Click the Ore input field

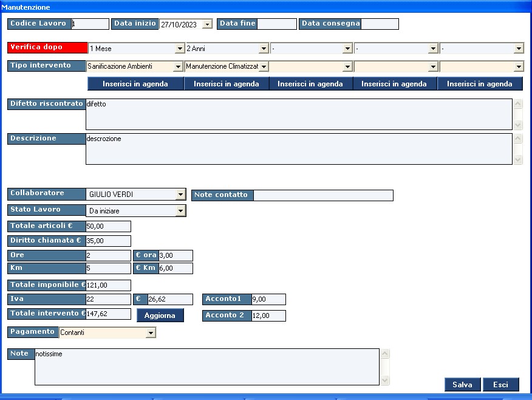(x=108, y=255)
